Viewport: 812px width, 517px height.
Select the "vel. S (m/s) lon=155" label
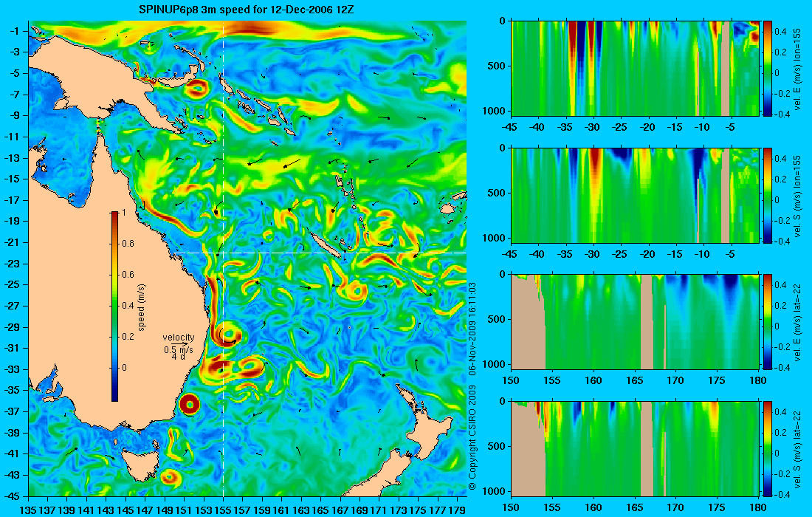pyautogui.click(x=797, y=196)
